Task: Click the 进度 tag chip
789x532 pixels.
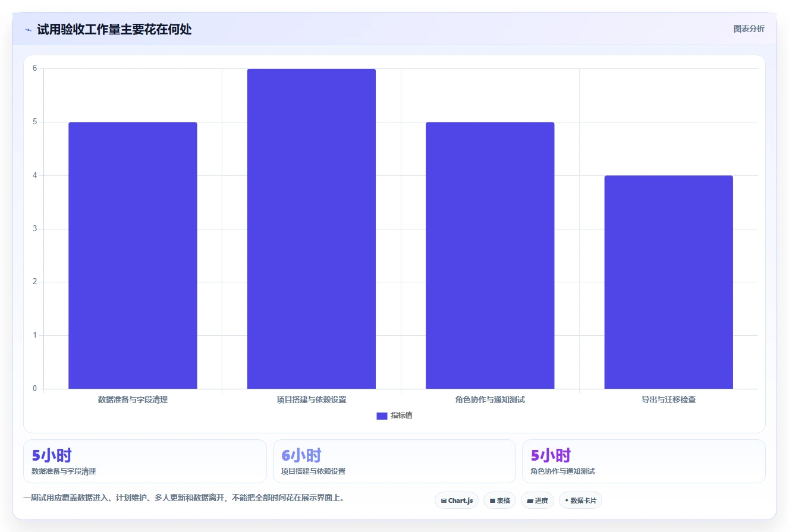Action: [x=537, y=500]
